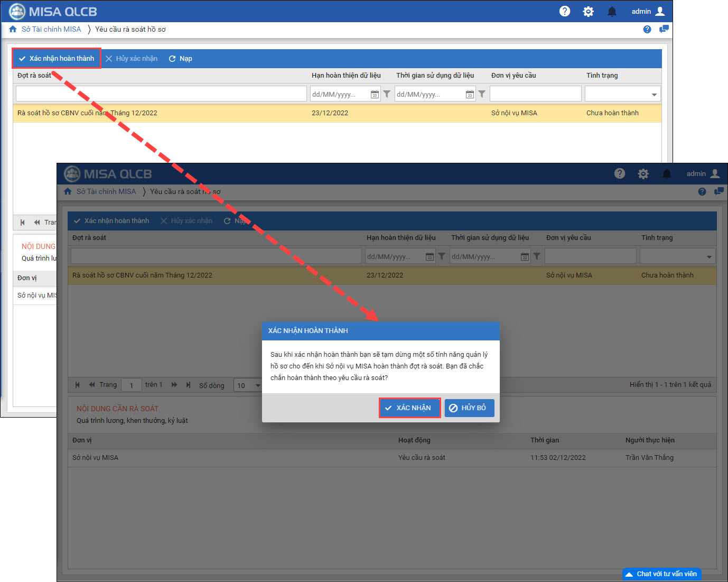Click XÁC NHẬN in the confirmation dialog
Screen dimensions: 728x582
point(409,408)
